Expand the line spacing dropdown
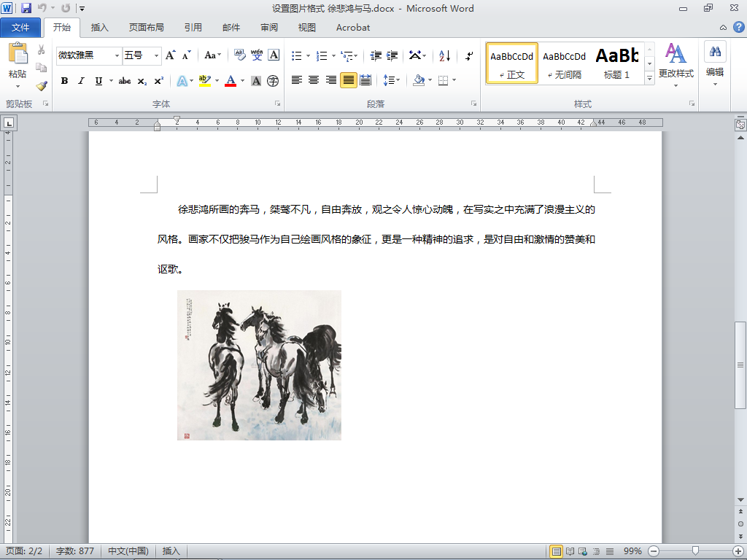Image resolution: width=747 pixels, height=560 pixels. point(398,80)
